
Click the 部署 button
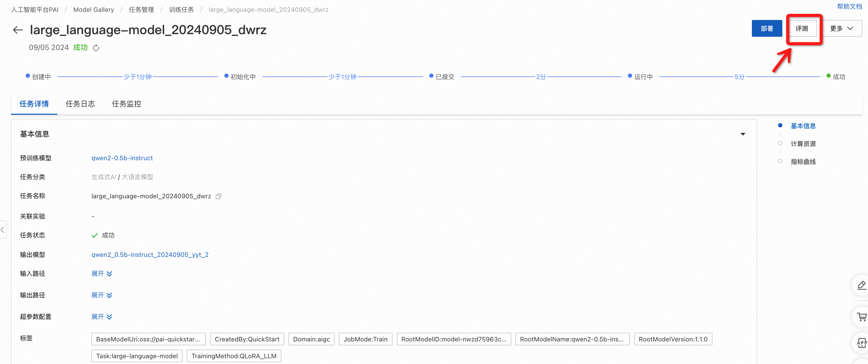pyautogui.click(x=767, y=29)
